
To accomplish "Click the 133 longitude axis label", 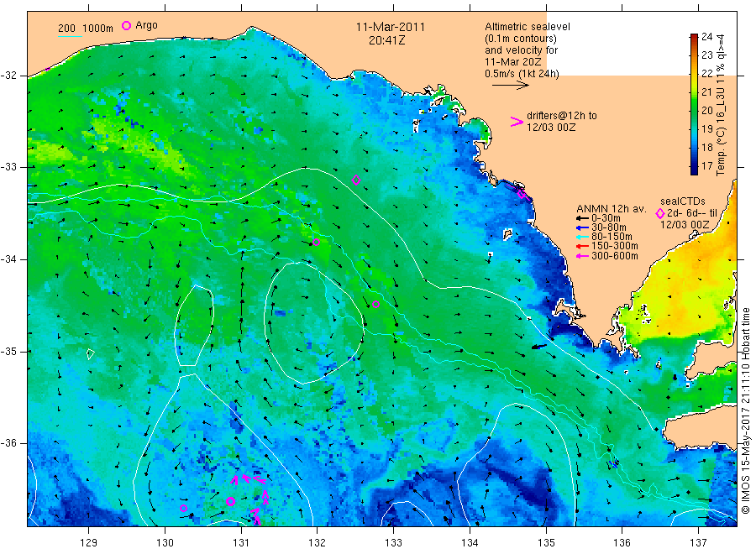I will click(x=393, y=542).
